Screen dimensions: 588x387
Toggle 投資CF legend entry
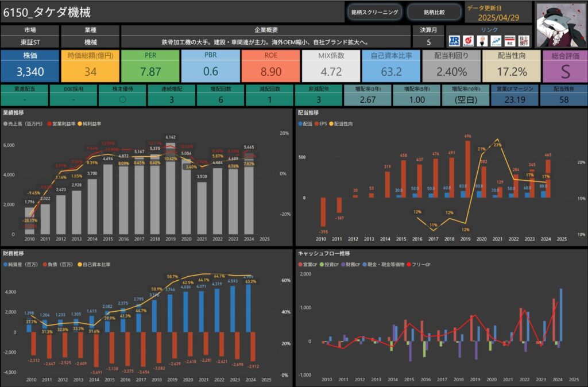pyautogui.click(x=329, y=265)
